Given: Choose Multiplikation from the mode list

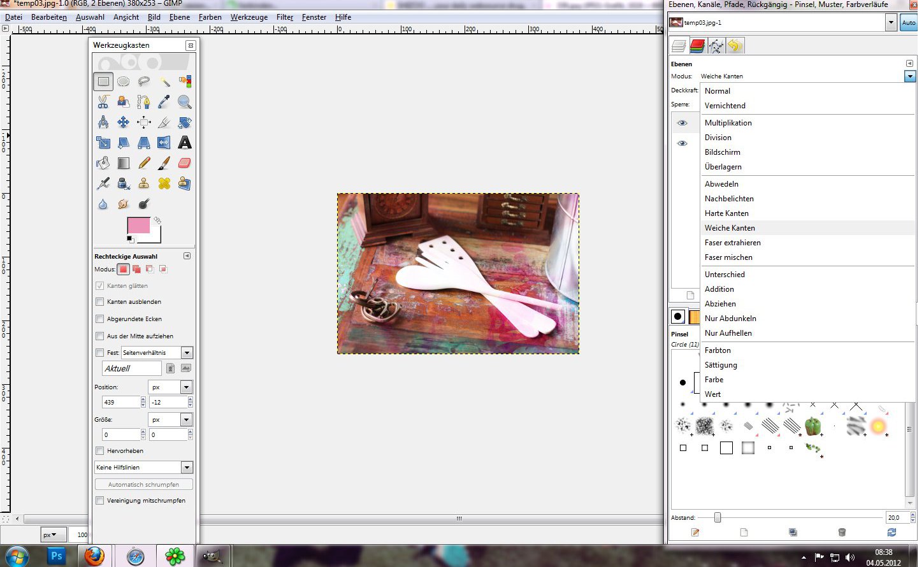Looking at the screenshot, I should pos(728,123).
